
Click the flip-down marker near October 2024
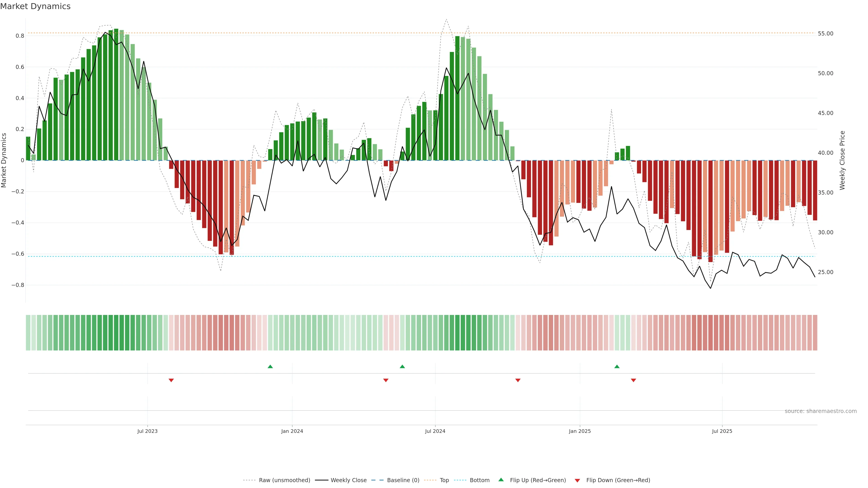tap(518, 380)
